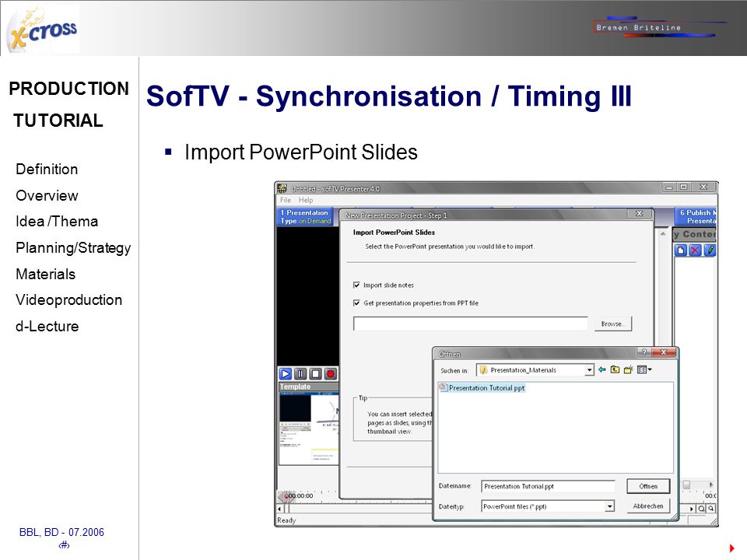Select the Presentation Tutorial.ppt file icon
This screenshot has height=560, width=747.
pyautogui.click(x=442, y=387)
